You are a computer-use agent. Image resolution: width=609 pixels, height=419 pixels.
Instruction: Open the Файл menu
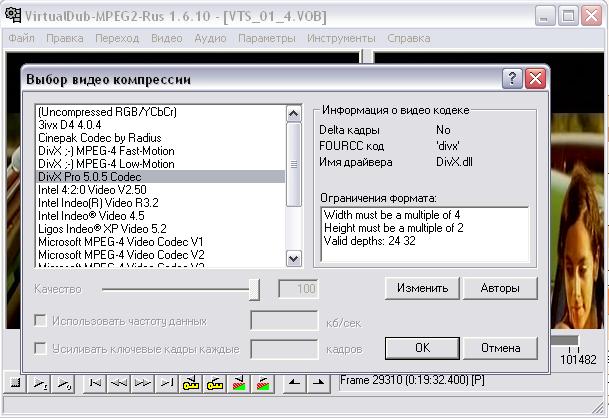click(x=21, y=38)
